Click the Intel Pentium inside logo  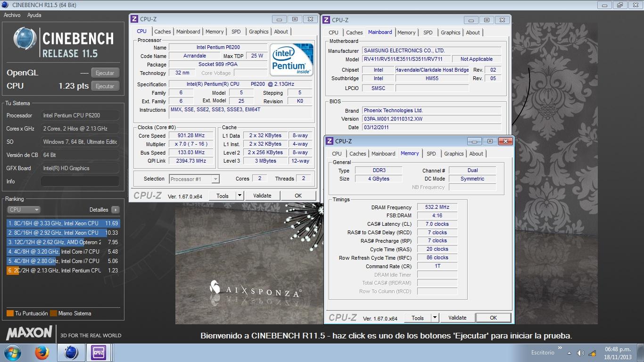tap(292, 60)
